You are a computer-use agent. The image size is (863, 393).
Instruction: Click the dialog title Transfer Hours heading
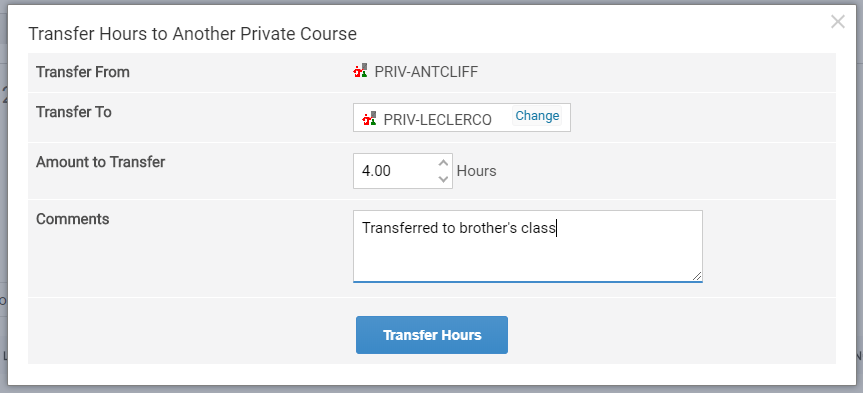[x=193, y=34]
